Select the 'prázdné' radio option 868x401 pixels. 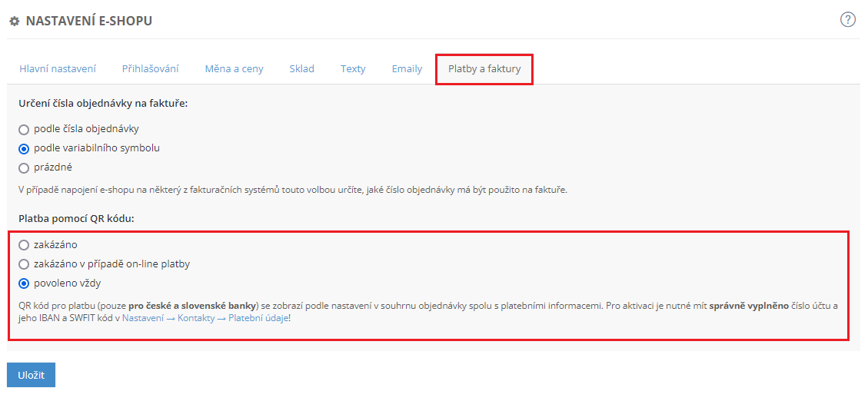click(x=24, y=167)
